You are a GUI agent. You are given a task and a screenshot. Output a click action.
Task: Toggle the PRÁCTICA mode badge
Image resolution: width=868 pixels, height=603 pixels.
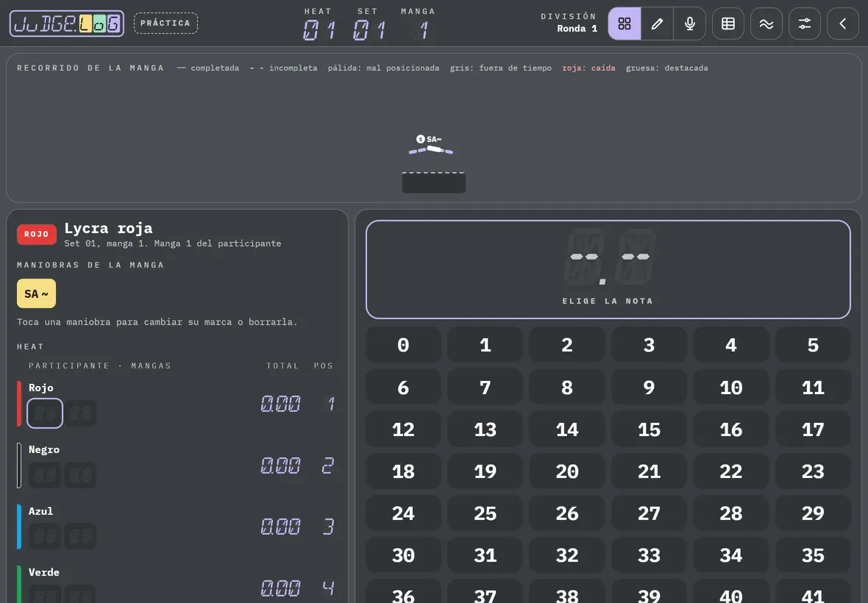166,24
